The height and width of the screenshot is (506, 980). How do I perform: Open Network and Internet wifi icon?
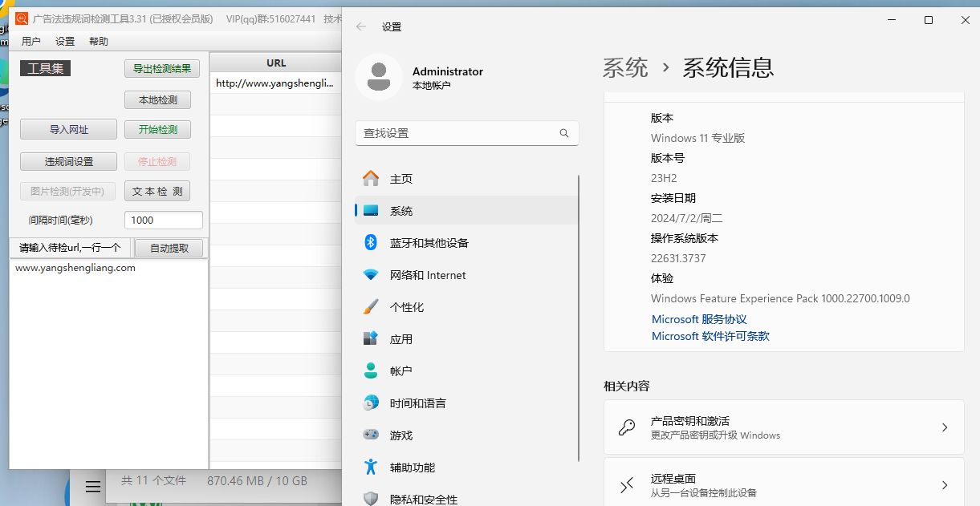371,274
